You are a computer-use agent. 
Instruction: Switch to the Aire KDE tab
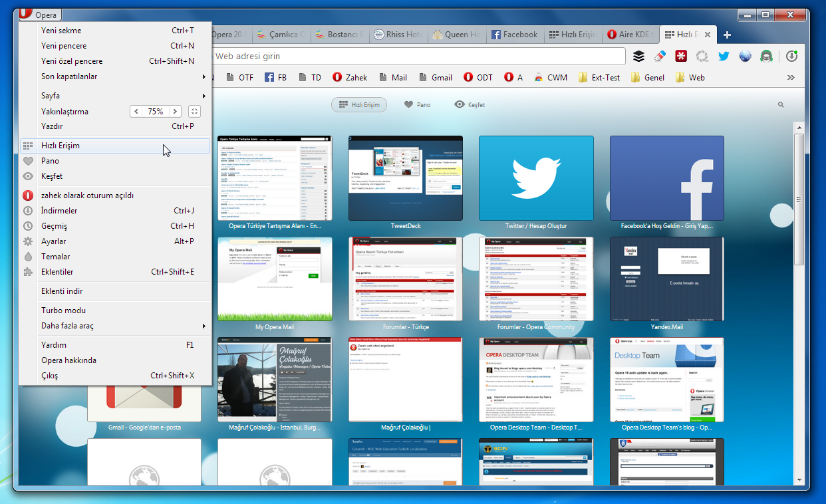[x=630, y=35]
